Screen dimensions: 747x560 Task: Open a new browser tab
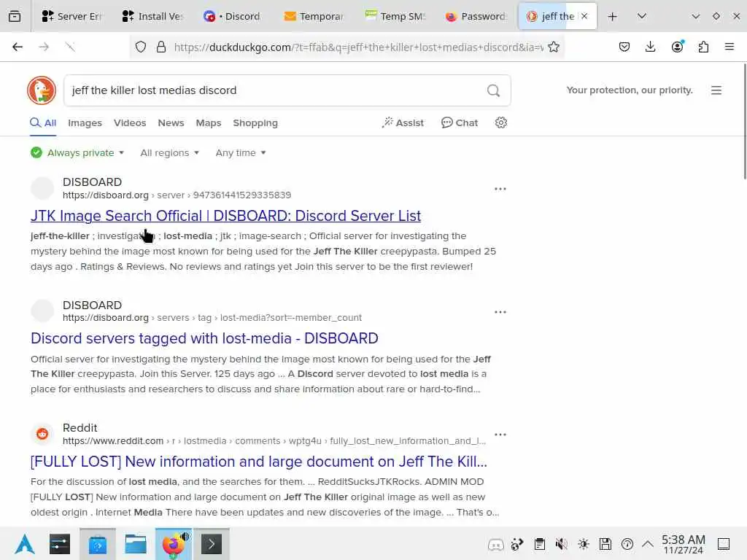point(613,16)
